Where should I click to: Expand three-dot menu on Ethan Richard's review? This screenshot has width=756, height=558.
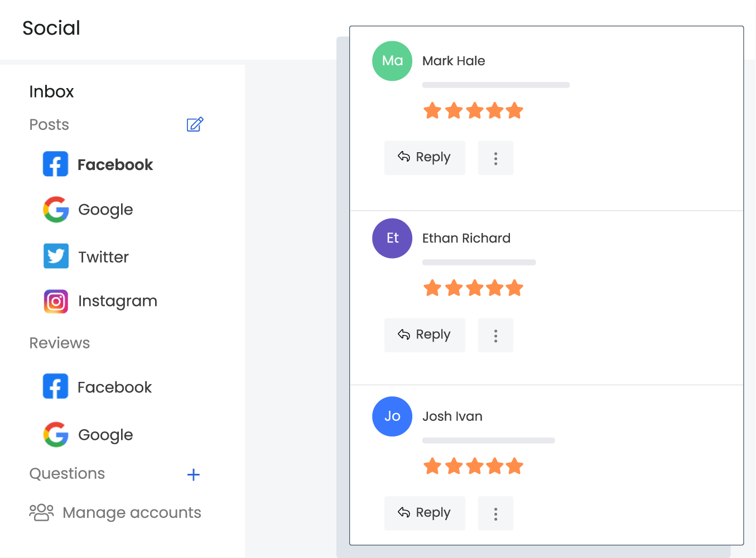coord(495,336)
